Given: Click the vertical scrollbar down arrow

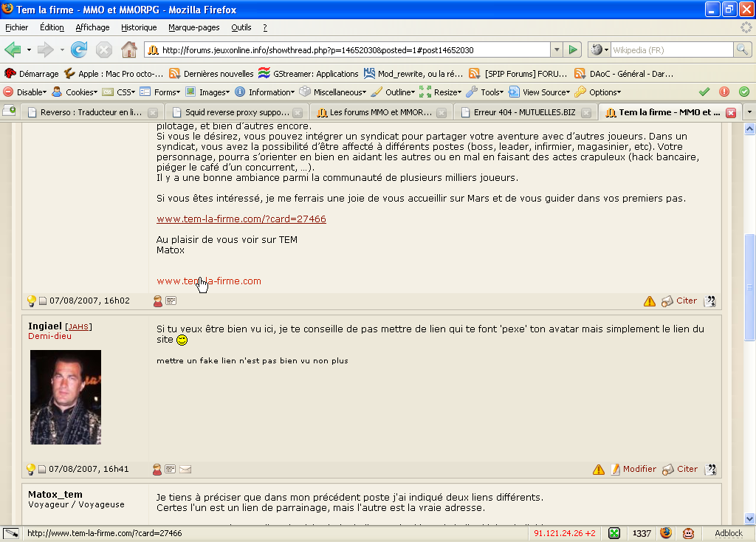Looking at the screenshot, I should [x=749, y=519].
